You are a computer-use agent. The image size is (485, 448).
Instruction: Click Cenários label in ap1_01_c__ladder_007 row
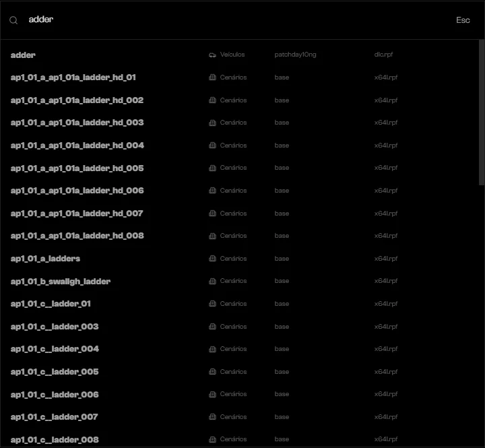[x=233, y=417]
